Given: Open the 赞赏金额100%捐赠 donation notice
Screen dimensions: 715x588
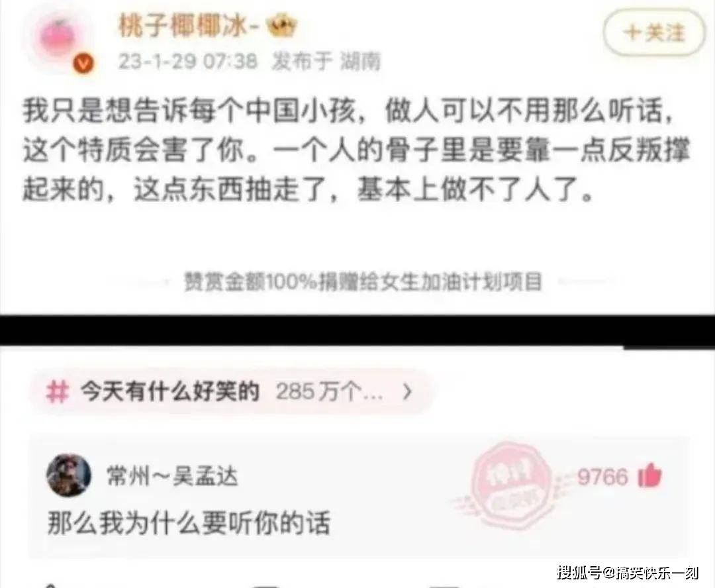Looking at the screenshot, I should (x=363, y=282).
